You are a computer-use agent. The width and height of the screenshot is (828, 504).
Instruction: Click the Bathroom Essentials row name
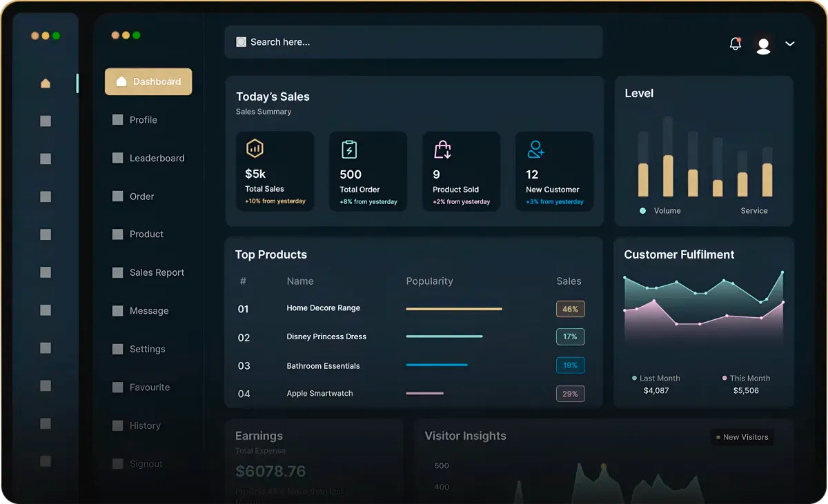[x=323, y=366]
